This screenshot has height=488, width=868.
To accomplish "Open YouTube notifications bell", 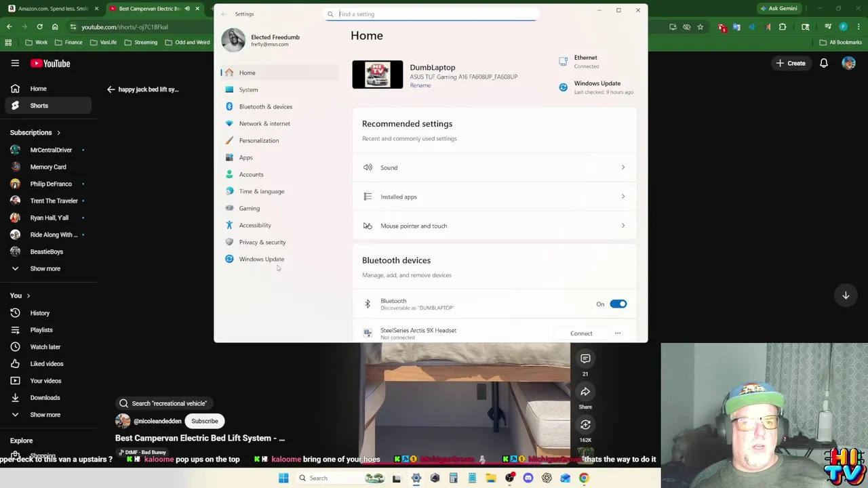I will point(823,63).
